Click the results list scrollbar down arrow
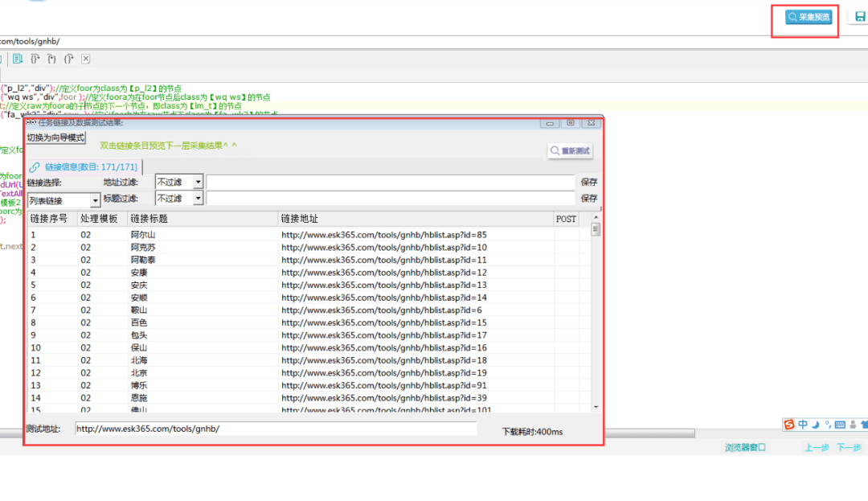This screenshot has width=868, height=501. click(x=596, y=407)
